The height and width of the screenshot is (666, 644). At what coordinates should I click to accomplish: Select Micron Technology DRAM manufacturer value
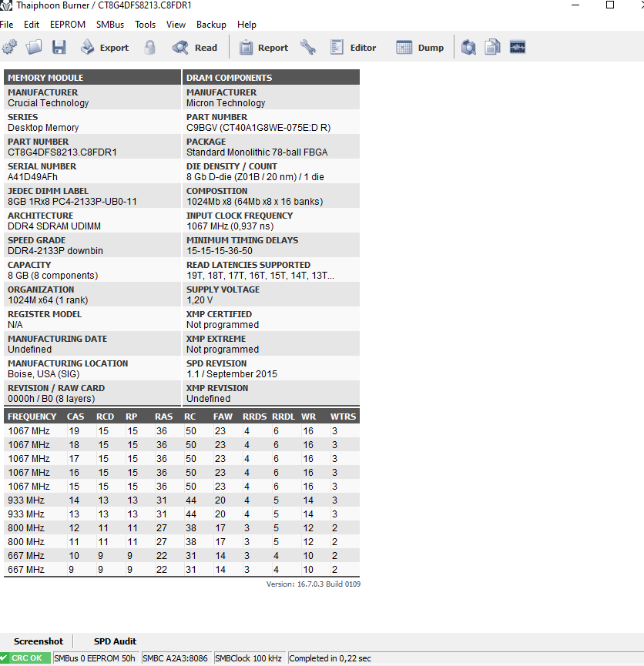[x=226, y=103]
